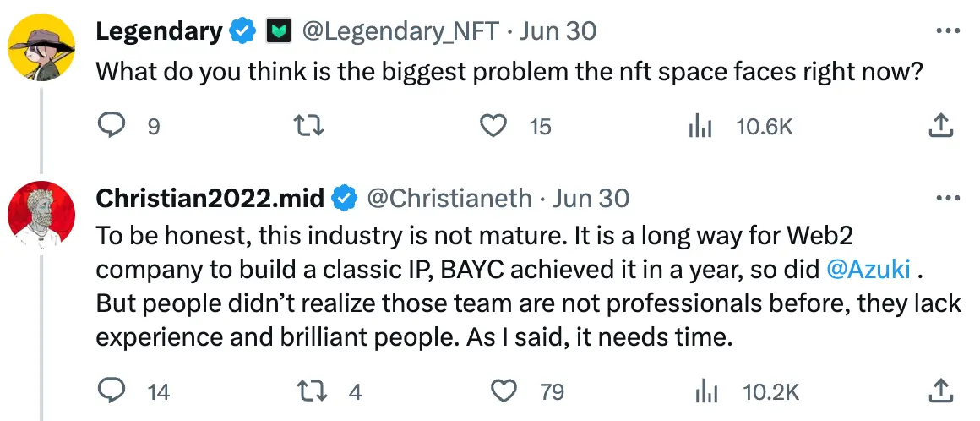The width and height of the screenshot is (980, 421).
Task: Like Christian2022.mid's reply with 79 likes
Action: click(504, 391)
